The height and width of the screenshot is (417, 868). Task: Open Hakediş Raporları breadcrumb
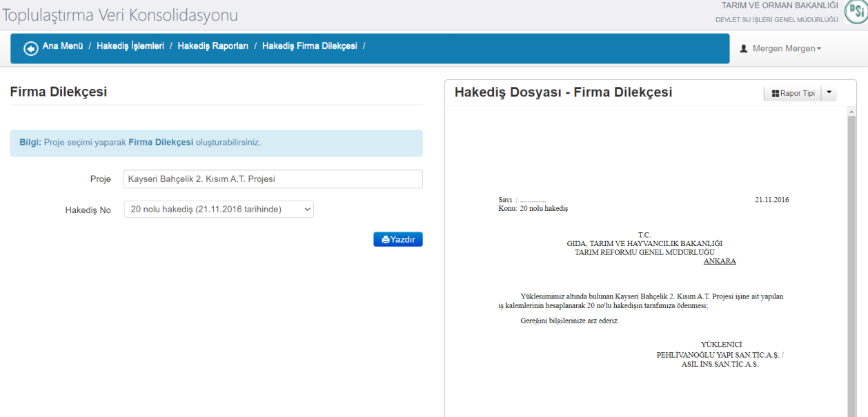(213, 46)
